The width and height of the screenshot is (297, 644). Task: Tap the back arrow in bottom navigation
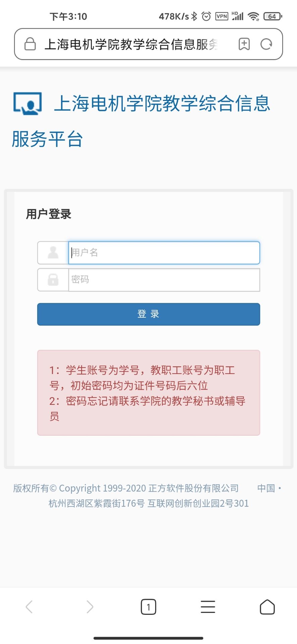pos(30,606)
